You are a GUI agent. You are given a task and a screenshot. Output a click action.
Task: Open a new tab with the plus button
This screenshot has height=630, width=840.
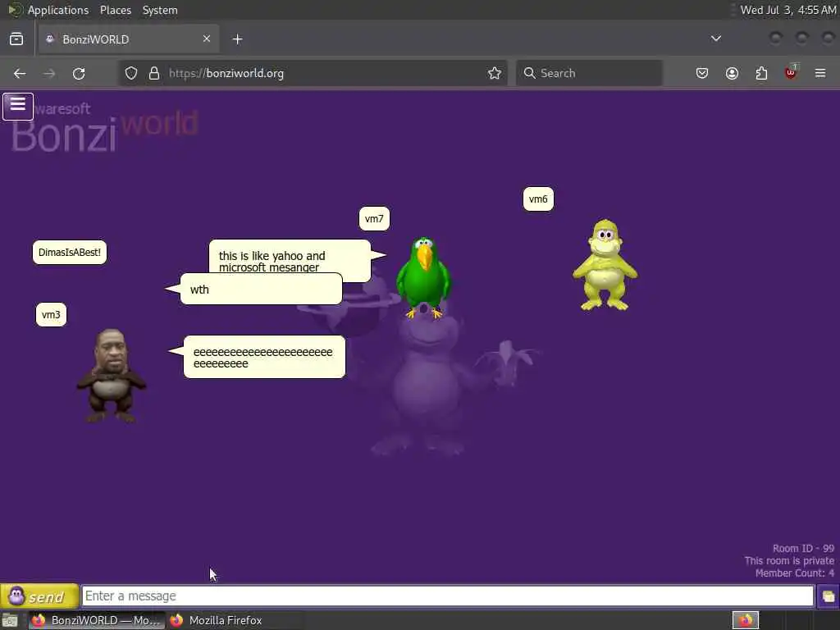237,39
